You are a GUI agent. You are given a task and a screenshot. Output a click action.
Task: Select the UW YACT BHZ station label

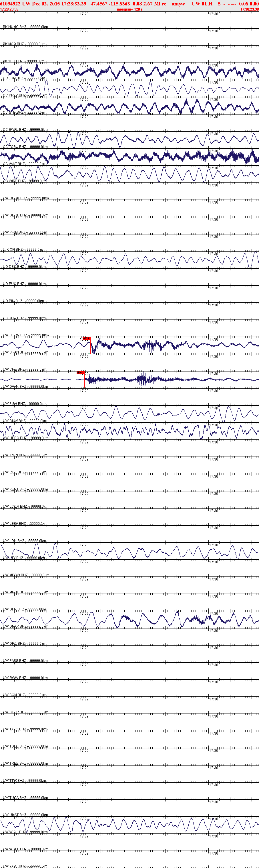pyautogui.click(x=25, y=866)
